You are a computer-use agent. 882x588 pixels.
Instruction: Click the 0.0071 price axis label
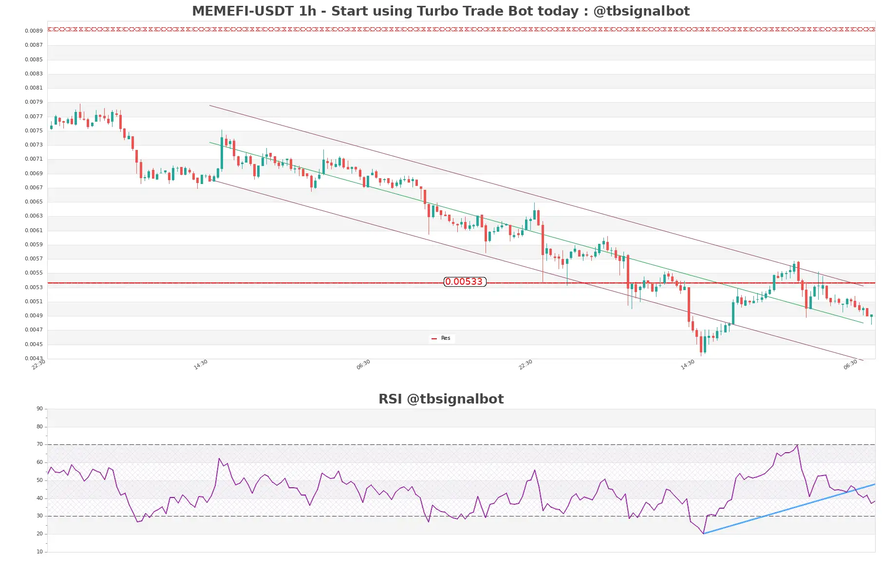click(x=34, y=159)
